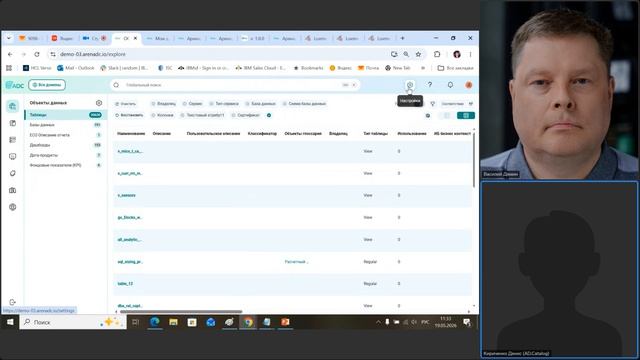Click the Классификатор column header
Viewport: 640px width, 360px height.
[x=262, y=133]
